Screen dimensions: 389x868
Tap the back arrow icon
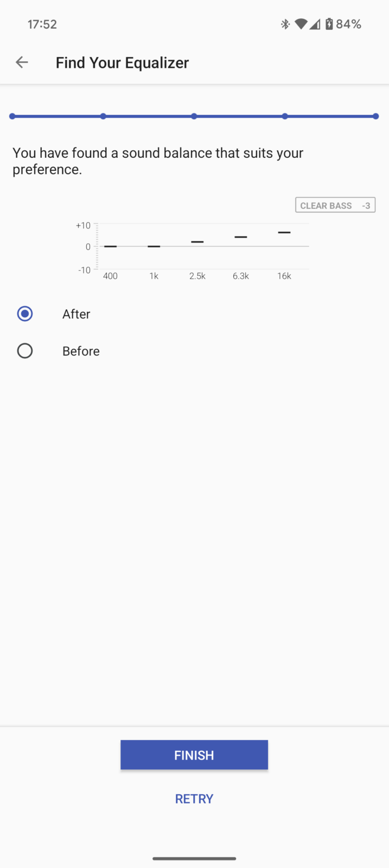click(22, 62)
